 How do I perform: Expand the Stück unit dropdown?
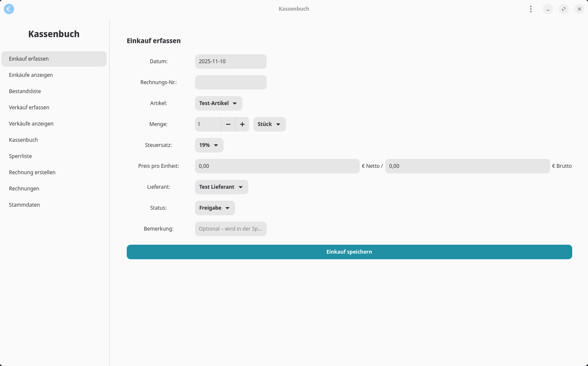point(269,124)
